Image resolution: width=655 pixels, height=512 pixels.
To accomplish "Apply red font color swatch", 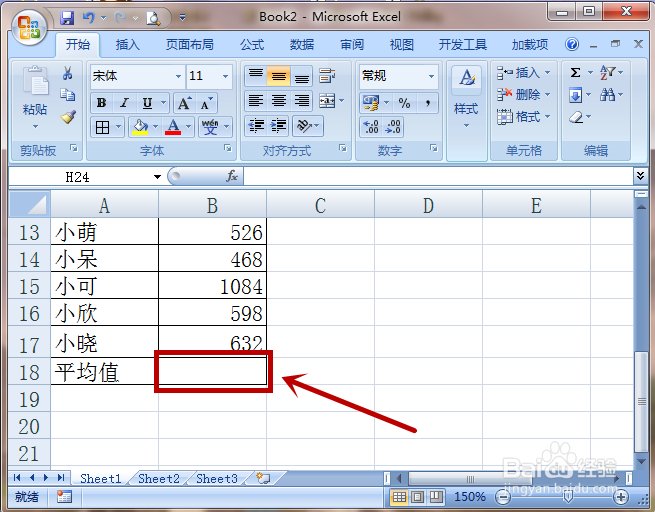I will pyautogui.click(x=173, y=127).
